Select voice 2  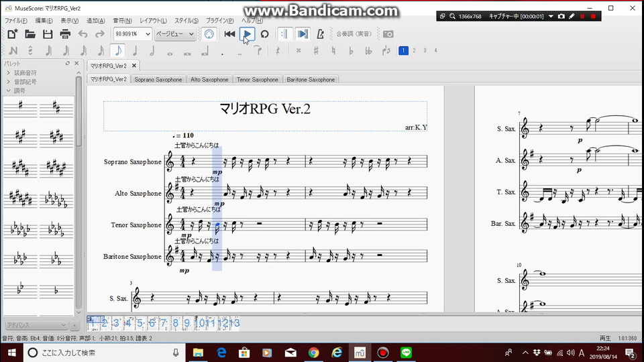414,50
